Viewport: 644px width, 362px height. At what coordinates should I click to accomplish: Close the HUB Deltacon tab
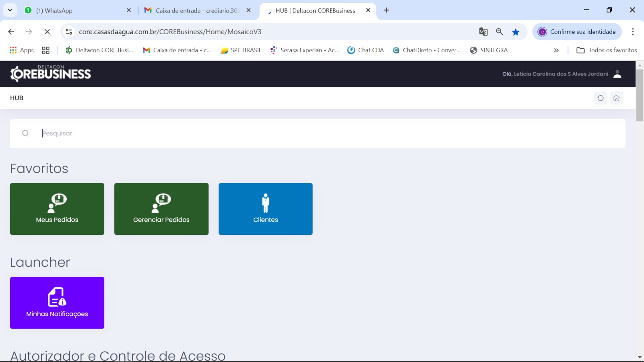(368, 10)
